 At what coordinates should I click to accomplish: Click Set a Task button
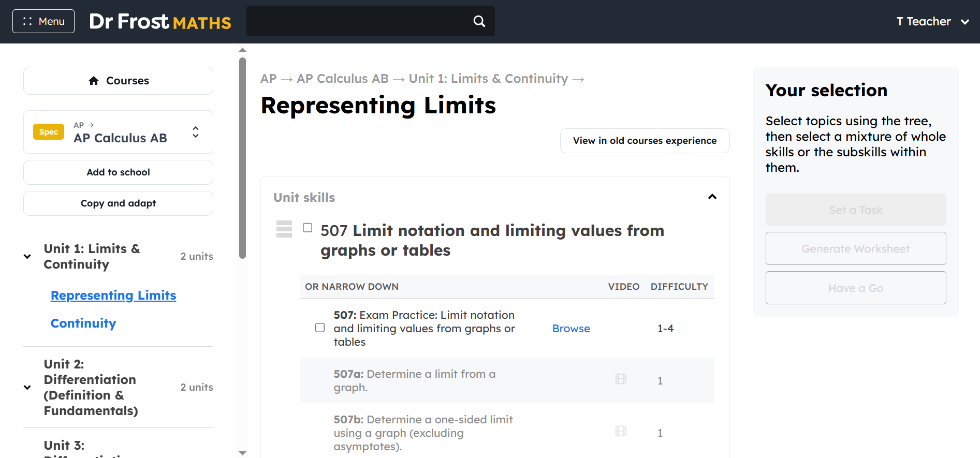pyautogui.click(x=856, y=210)
